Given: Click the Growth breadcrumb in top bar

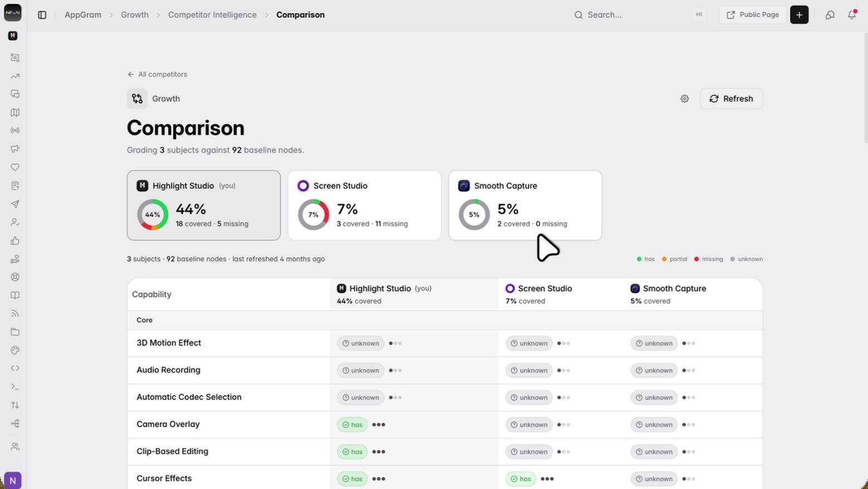Looking at the screenshot, I should [x=135, y=15].
